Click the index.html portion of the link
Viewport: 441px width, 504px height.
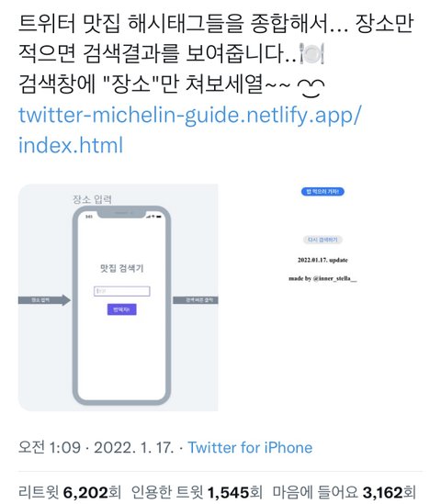(71, 145)
